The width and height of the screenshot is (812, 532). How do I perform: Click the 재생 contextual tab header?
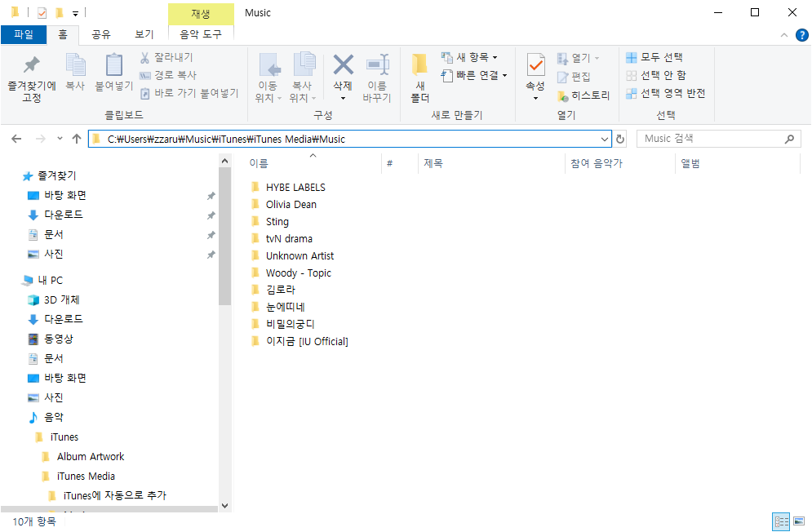pyautogui.click(x=201, y=14)
